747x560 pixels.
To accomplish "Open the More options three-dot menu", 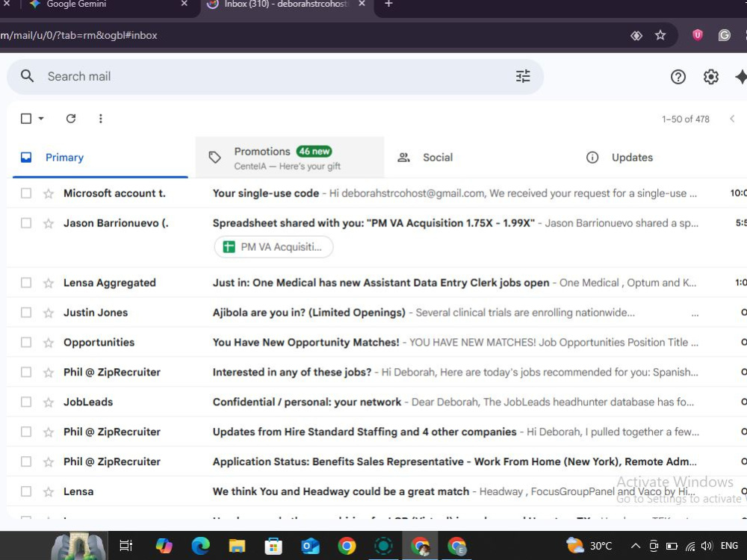I will (101, 119).
